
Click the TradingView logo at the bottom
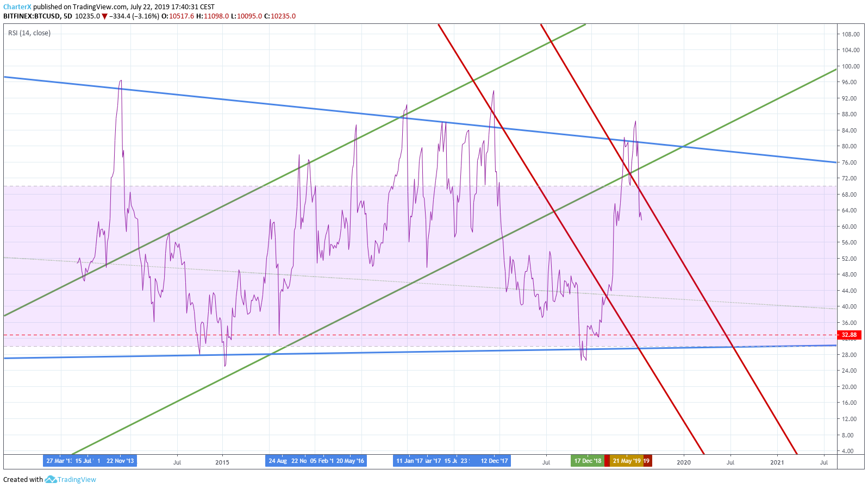click(71, 479)
